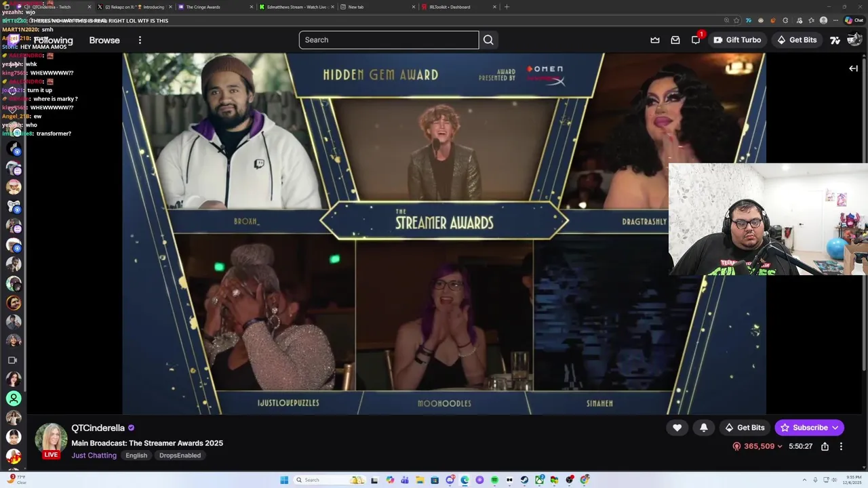Open Copilot from the taskbar
This screenshot has width=868, height=488.
pyautogui.click(x=390, y=480)
